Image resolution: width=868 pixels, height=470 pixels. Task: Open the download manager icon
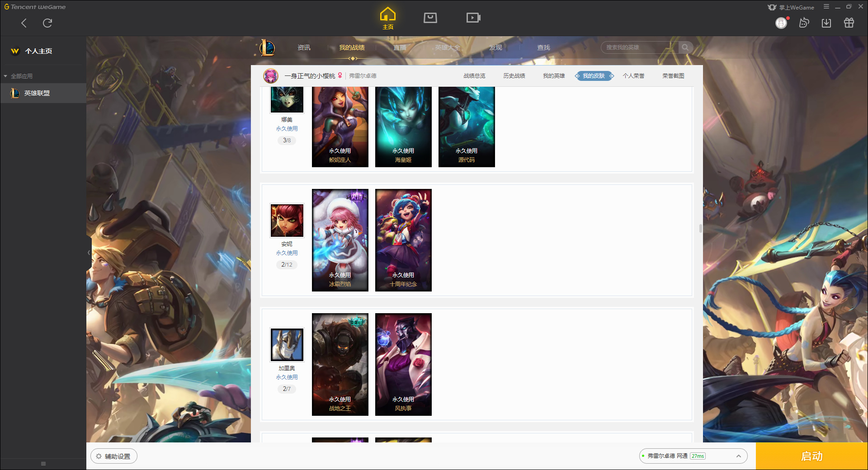(x=826, y=23)
